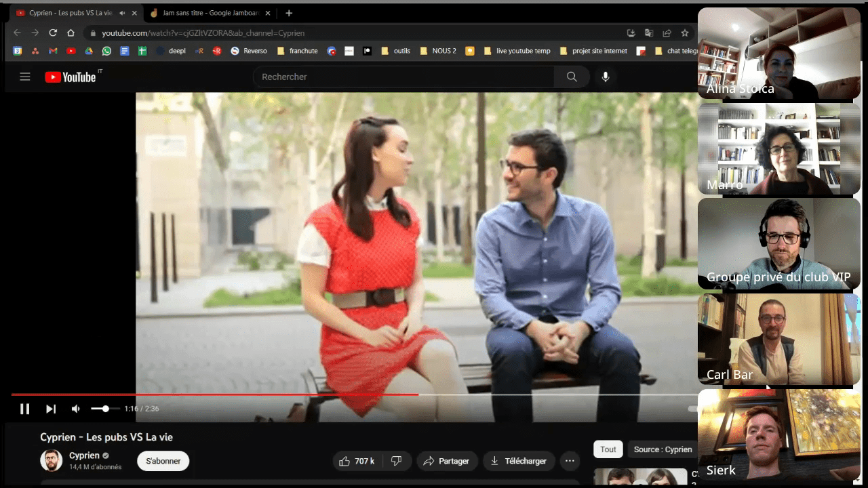The width and height of the screenshot is (868, 488).
Task: Open the Google Calendar bookmark
Action: (x=18, y=51)
